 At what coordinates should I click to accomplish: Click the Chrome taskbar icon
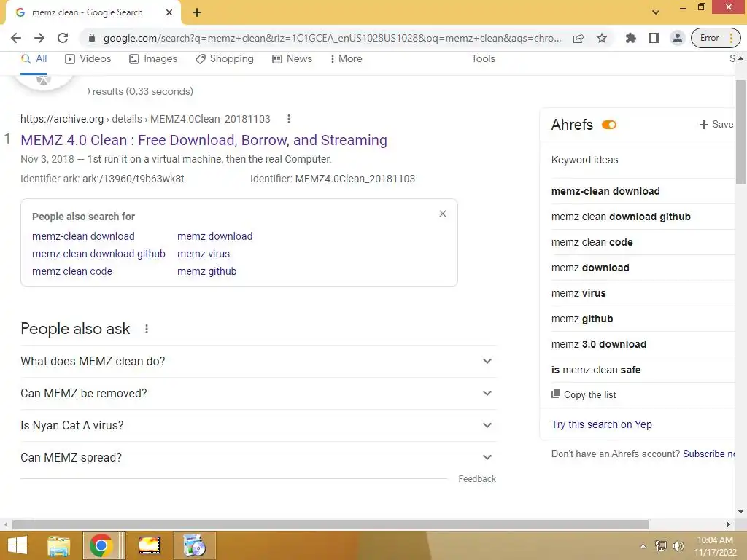(101, 545)
